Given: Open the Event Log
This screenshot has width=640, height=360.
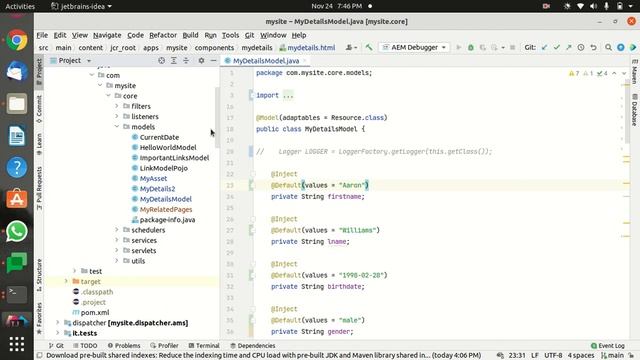Looking at the screenshot, I should [x=608, y=345].
